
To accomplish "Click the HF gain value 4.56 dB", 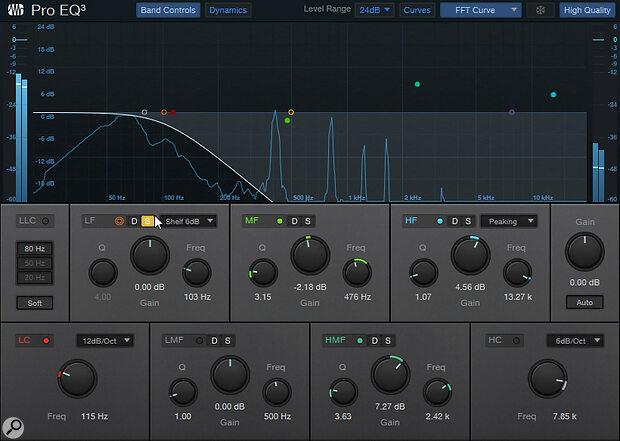I will (x=470, y=287).
